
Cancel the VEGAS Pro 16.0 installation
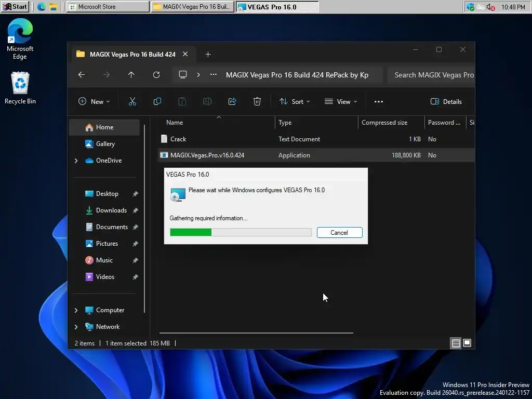coord(340,232)
